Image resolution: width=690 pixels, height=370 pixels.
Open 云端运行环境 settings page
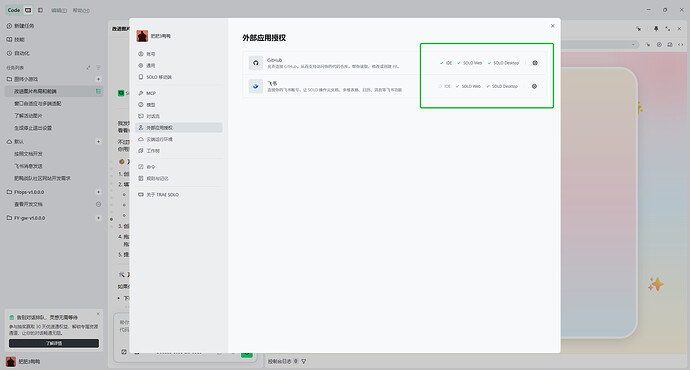pyautogui.click(x=179, y=139)
